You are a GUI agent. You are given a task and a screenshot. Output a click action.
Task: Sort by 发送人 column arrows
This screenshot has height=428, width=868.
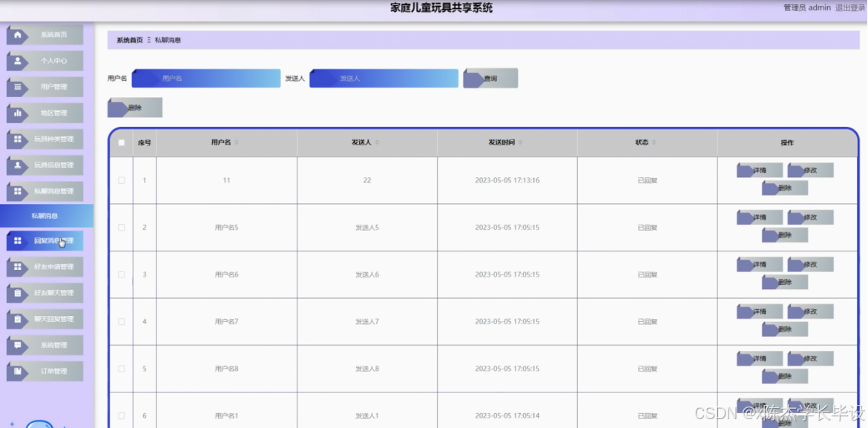378,142
